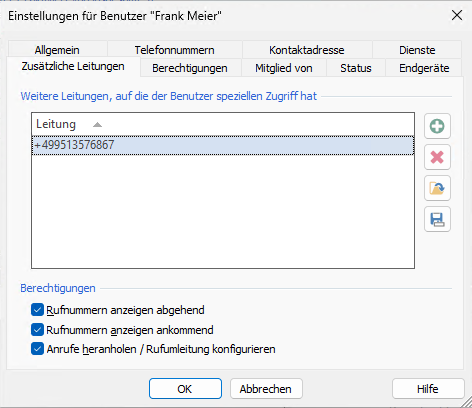Click the blue floppy disk save icon
The image size is (472, 408).
[x=437, y=219]
